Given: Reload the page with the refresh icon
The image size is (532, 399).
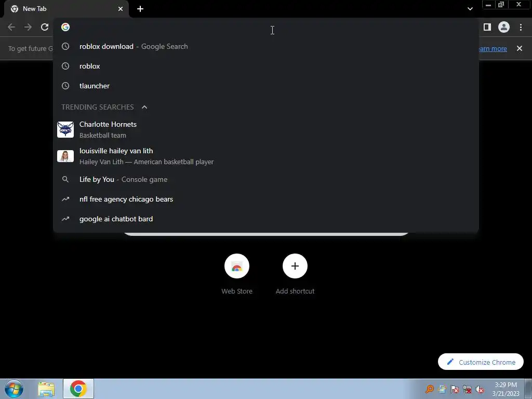Looking at the screenshot, I should (x=45, y=27).
